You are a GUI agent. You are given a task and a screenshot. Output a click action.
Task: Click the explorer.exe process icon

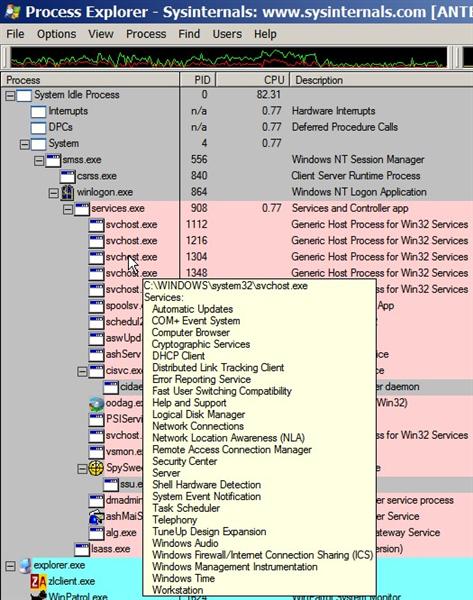point(25,566)
